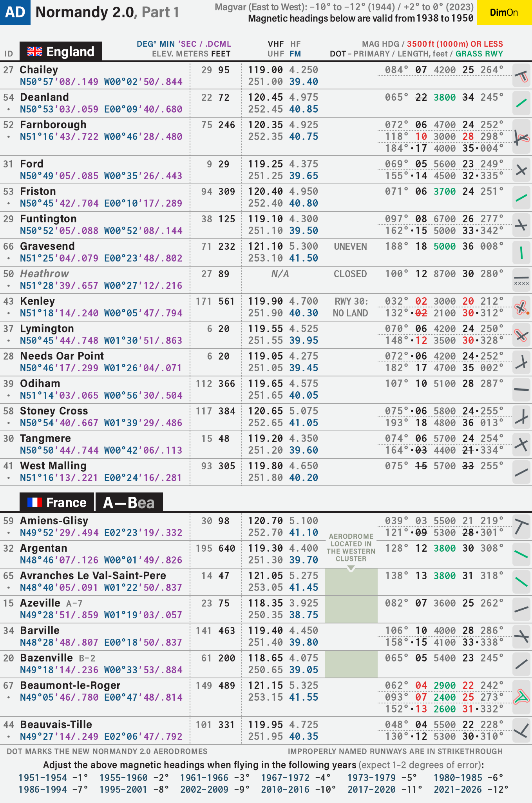The image size is (532, 803).
Task: Select the France section tab
Action: click(57, 502)
